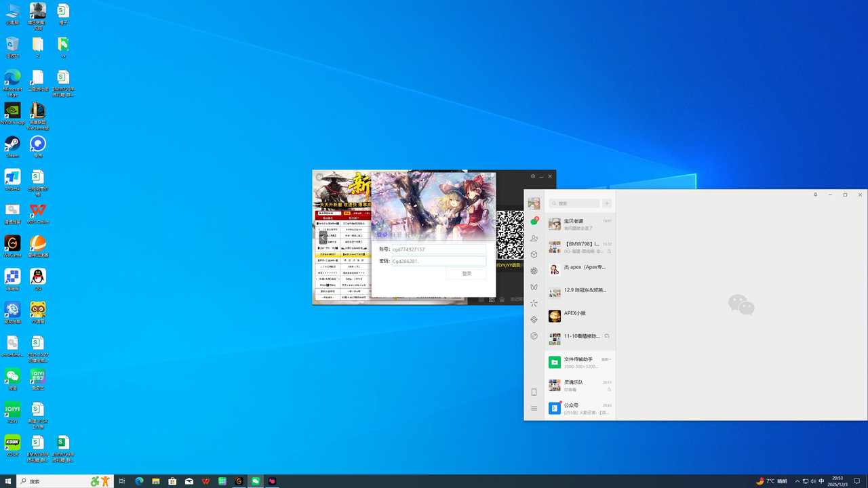Open the WeChat Favorites cube icon
This screenshot has width=868, height=488.
(534, 254)
